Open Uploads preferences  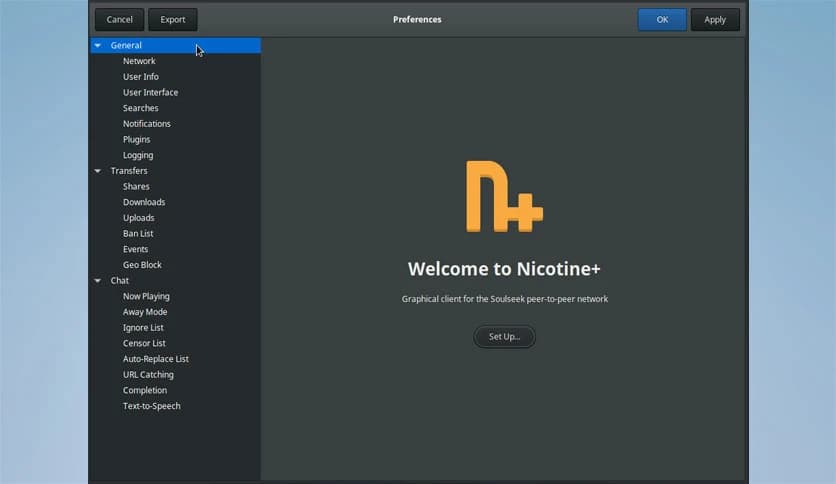pyautogui.click(x=175, y=218)
